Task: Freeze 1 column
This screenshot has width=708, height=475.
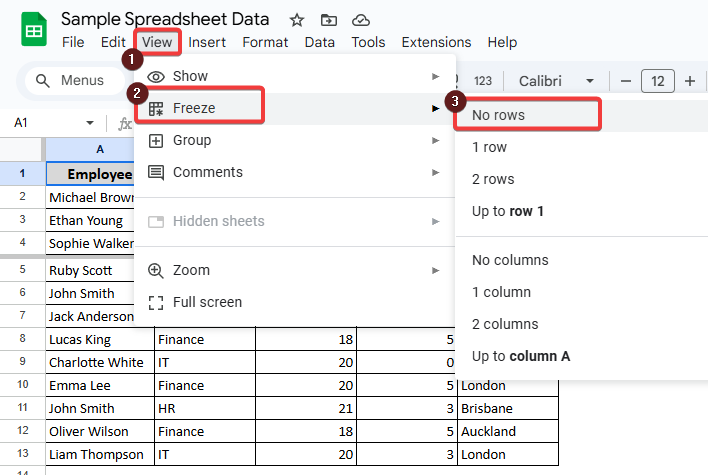Action: coord(501,292)
